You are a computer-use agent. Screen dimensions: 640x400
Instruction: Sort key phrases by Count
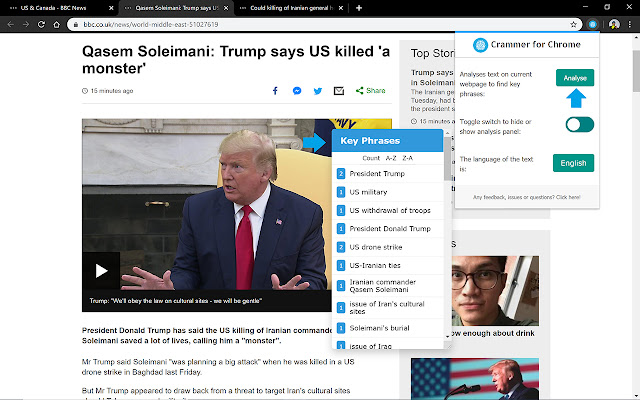[371, 158]
